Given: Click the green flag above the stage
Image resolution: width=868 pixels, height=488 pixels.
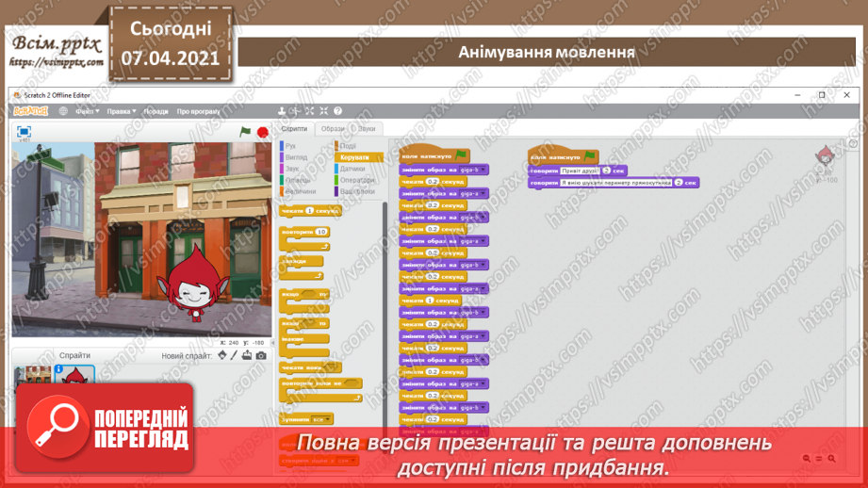Looking at the screenshot, I should click(245, 132).
